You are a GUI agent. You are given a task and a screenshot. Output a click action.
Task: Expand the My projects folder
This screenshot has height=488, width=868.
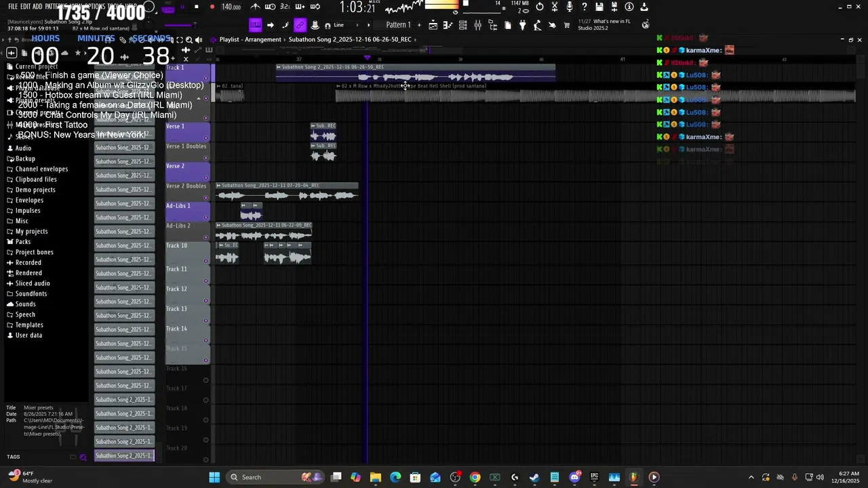click(x=31, y=231)
